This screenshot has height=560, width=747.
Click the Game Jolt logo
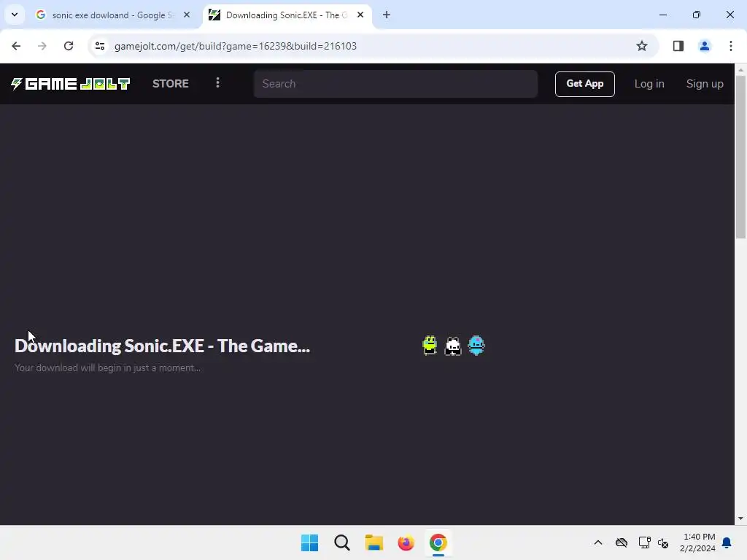pos(71,84)
